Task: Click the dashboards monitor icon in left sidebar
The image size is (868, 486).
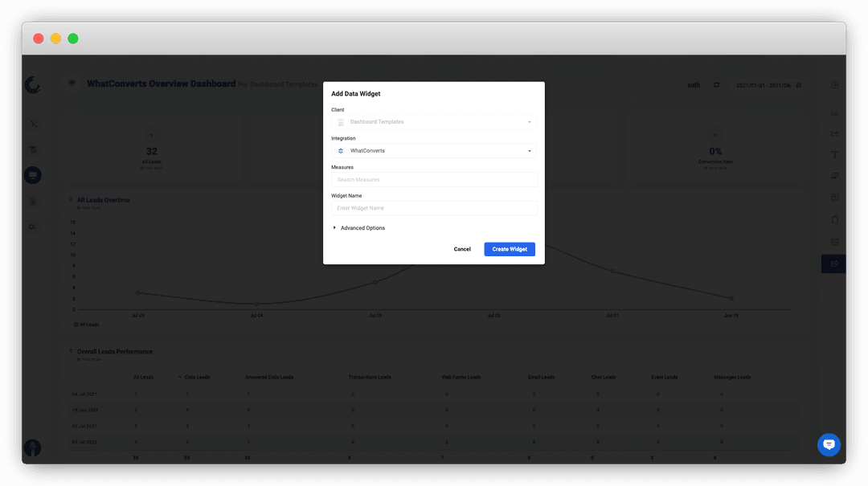Action: click(33, 175)
